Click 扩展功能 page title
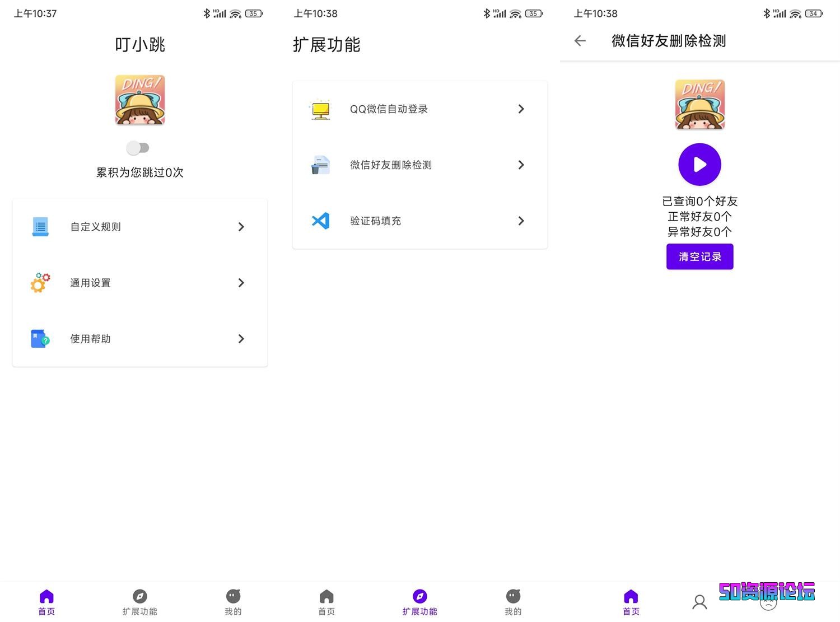The image size is (840, 622). click(x=326, y=44)
